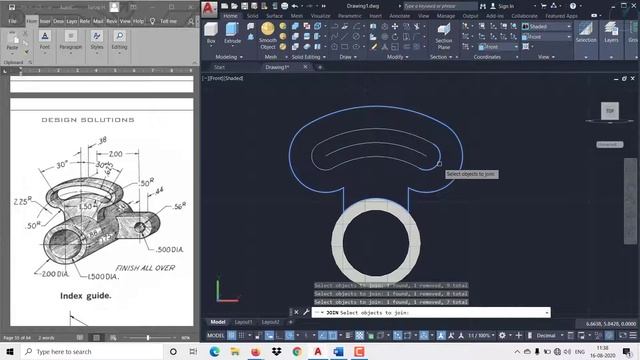Click the Open file icon in Quick Access
640x360 pixels.
point(234,6)
